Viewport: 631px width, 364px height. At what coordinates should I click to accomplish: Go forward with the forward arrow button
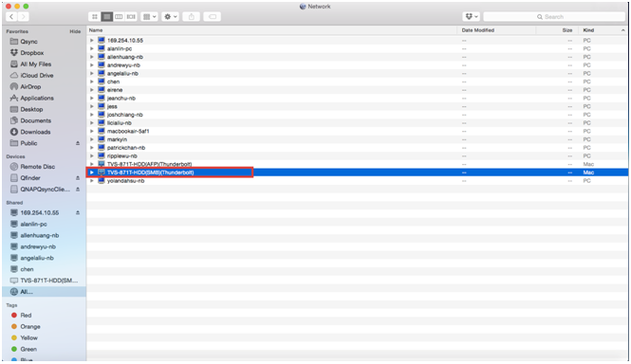pos(24,16)
